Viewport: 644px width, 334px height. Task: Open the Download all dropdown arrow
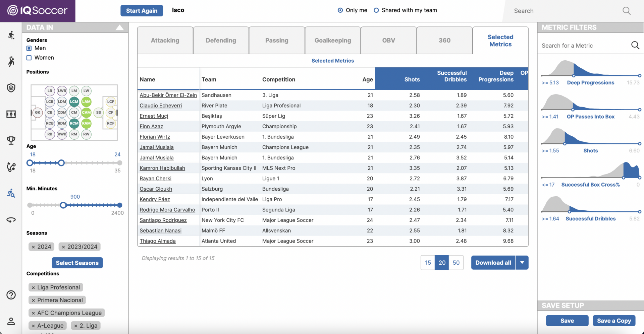(522, 263)
